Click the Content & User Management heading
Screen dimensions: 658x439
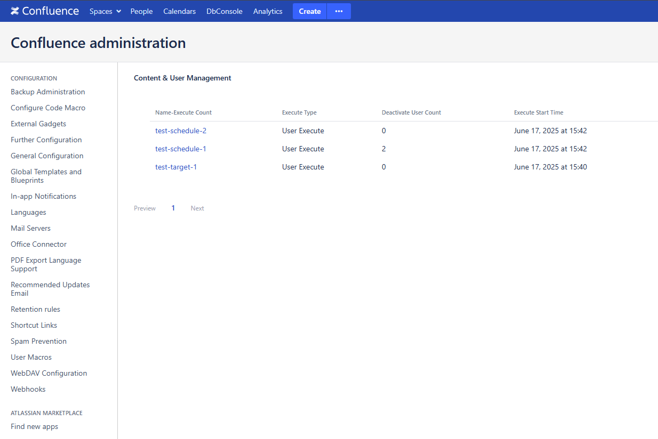click(x=182, y=78)
